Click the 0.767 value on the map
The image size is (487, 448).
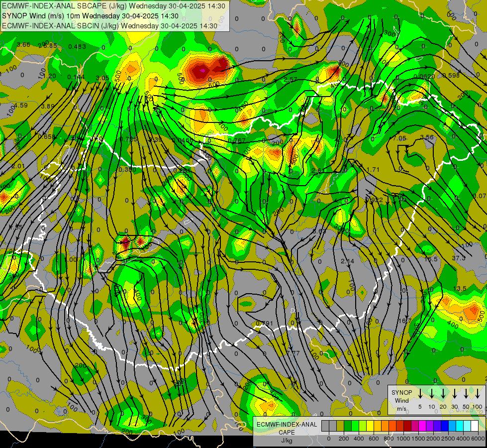click(x=237, y=140)
